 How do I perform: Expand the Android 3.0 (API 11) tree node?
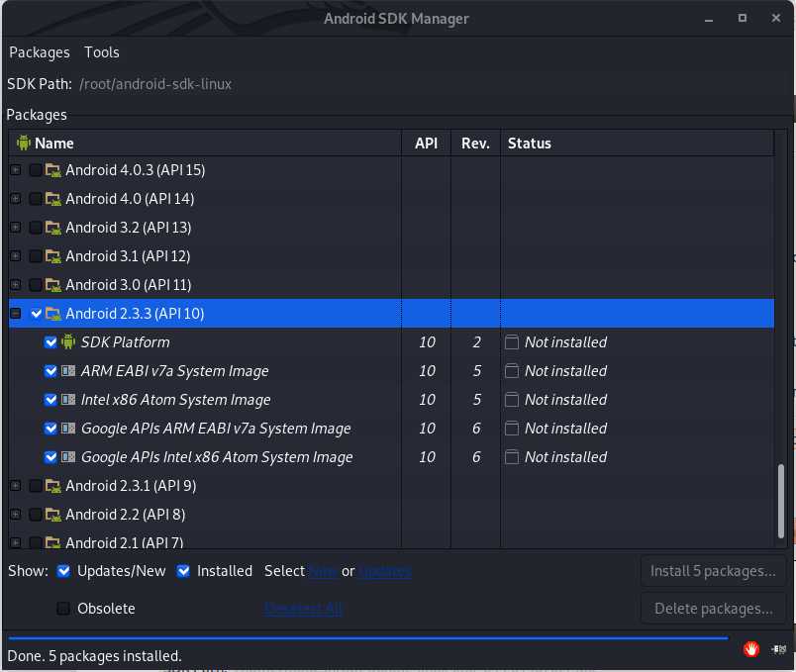[x=16, y=285]
